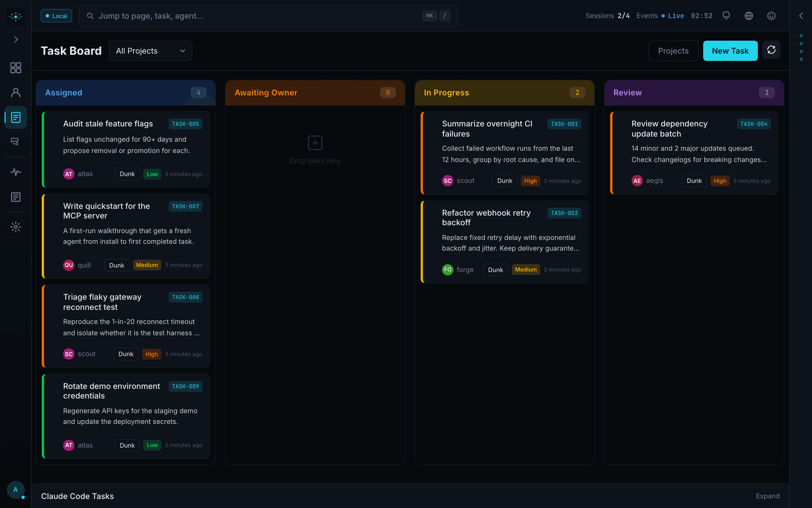812x508 pixels.
Task: Open the Summarize overnight CI failures card
Action: [504, 153]
